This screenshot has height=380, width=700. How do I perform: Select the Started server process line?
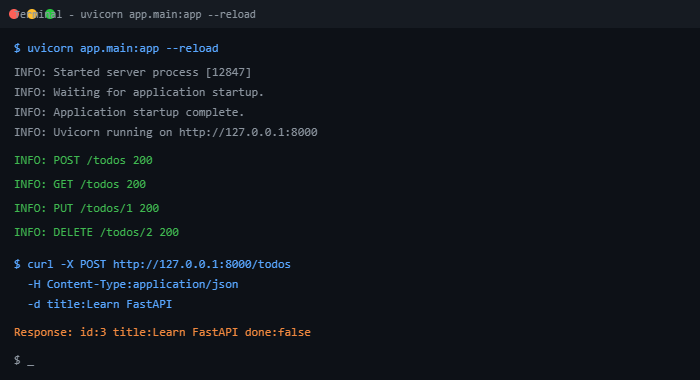133,72
